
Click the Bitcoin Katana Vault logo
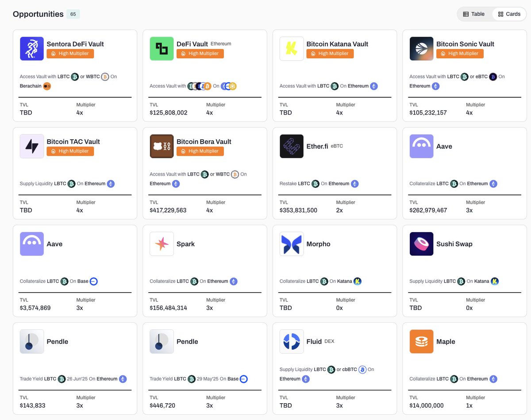click(292, 49)
